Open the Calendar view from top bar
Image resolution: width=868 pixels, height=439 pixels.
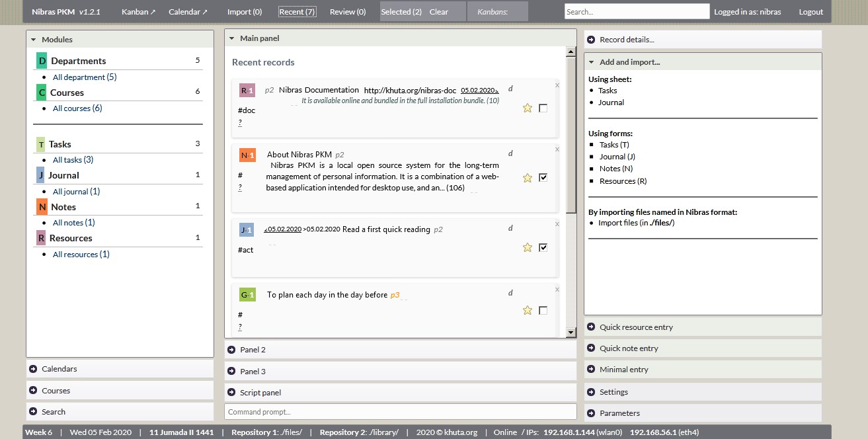click(x=188, y=12)
